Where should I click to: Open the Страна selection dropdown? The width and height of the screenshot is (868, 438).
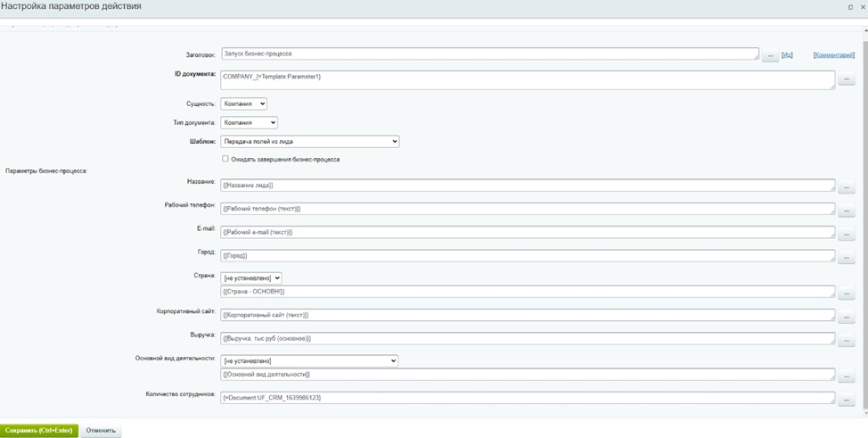[x=250, y=277]
